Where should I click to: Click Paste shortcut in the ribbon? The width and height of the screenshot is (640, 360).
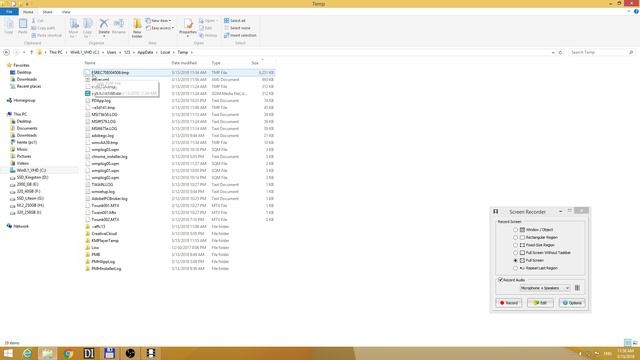pos(47,36)
